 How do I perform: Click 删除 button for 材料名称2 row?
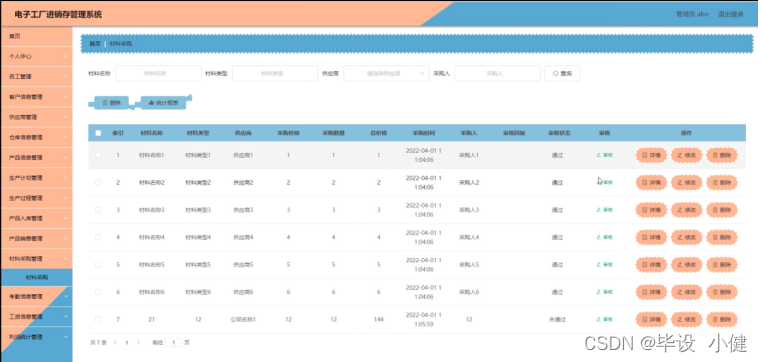pos(722,183)
